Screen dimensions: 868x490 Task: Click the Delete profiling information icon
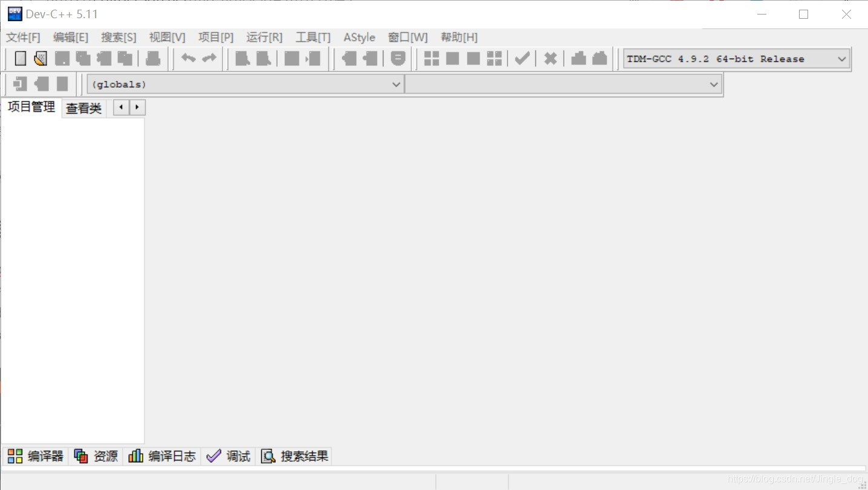pos(599,59)
